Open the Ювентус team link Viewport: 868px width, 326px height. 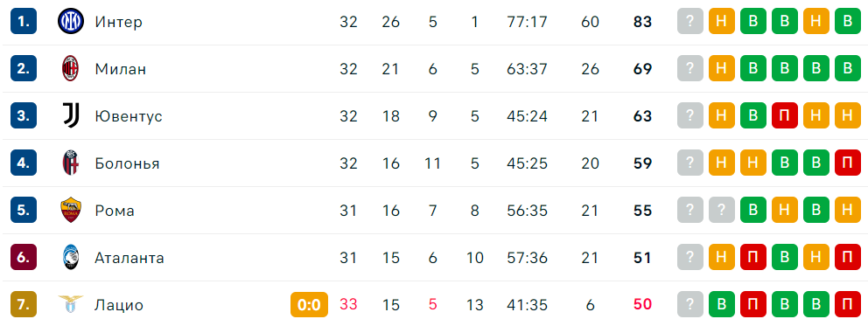tap(129, 116)
